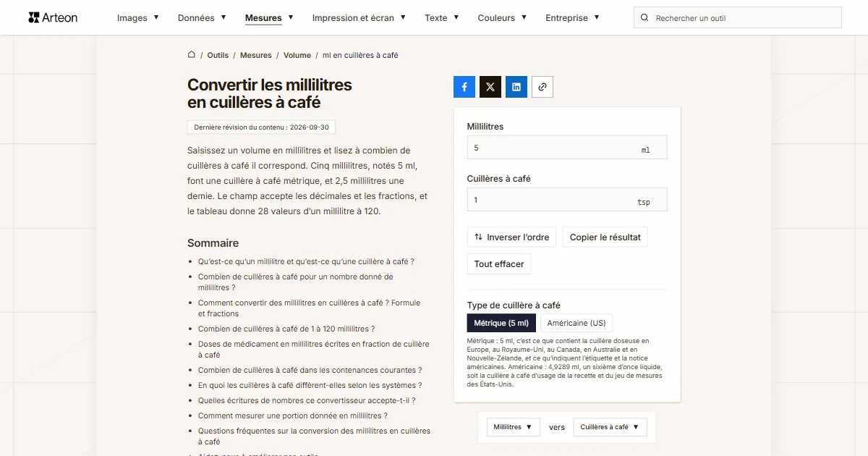Expand the Couleurs menu
The width and height of the screenshot is (868, 456).
click(502, 17)
